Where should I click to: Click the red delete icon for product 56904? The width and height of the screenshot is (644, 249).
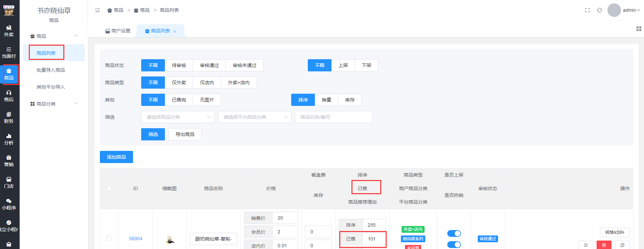click(x=604, y=245)
